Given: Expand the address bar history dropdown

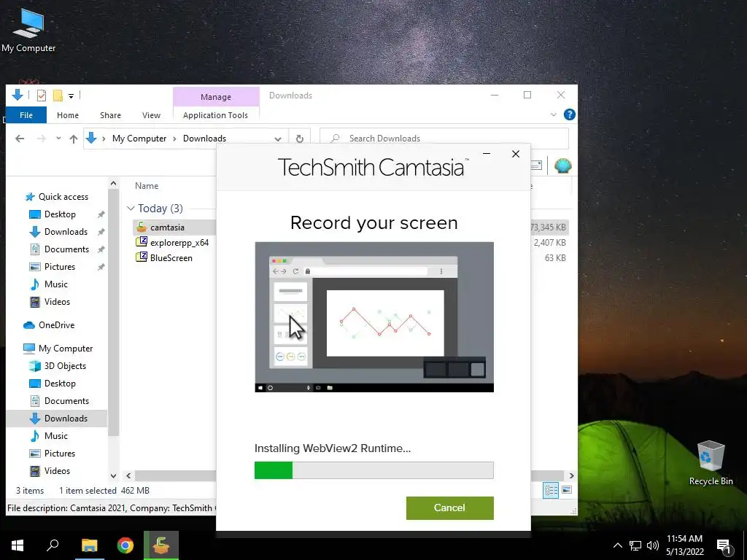Looking at the screenshot, I should pyautogui.click(x=278, y=139).
